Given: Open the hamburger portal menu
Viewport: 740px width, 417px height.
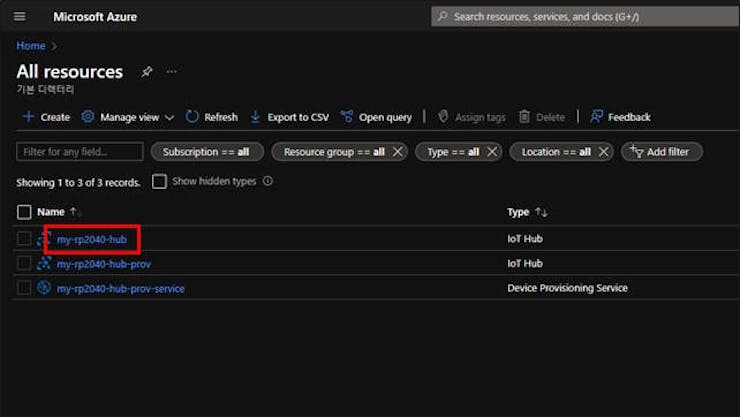Looking at the screenshot, I should click(20, 17).
